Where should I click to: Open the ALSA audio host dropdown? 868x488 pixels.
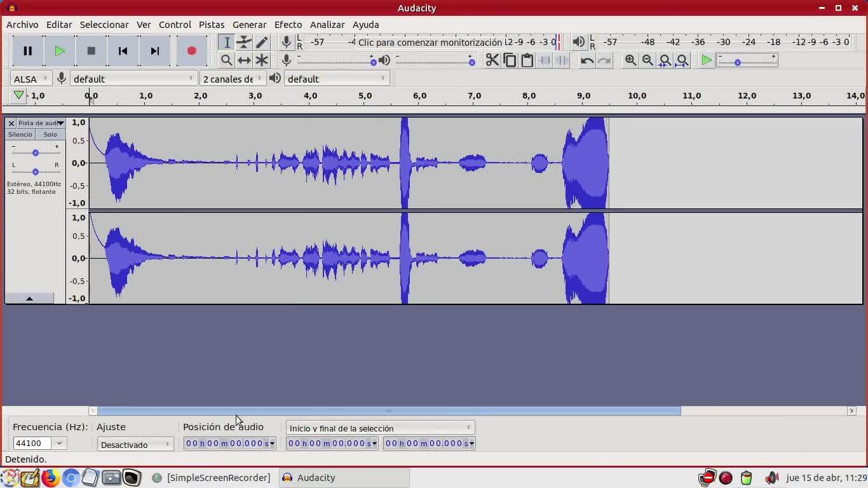(x=31, y=79)
